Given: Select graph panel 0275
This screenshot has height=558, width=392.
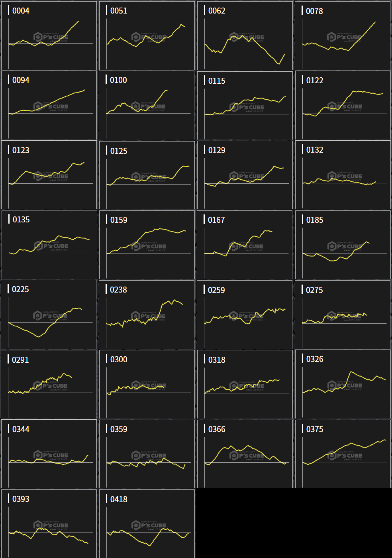Looking at the screenshot, I should pos(343,315).
